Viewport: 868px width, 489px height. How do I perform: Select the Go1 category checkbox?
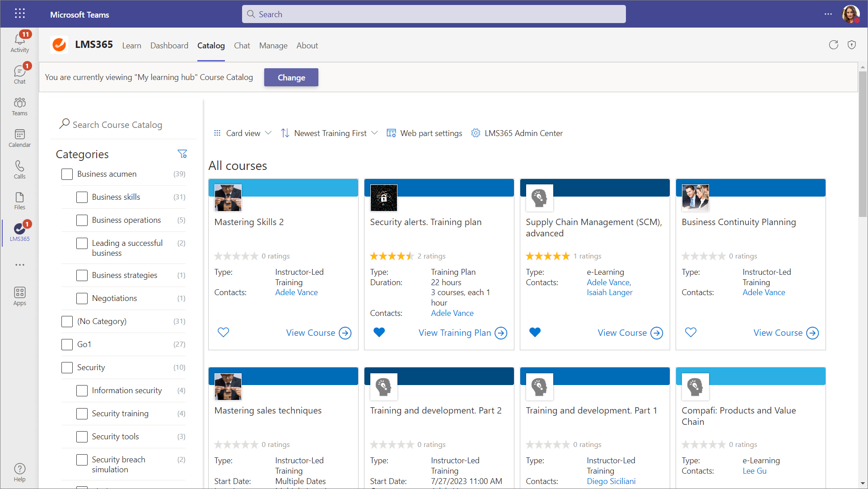click(x=67, y=344)
